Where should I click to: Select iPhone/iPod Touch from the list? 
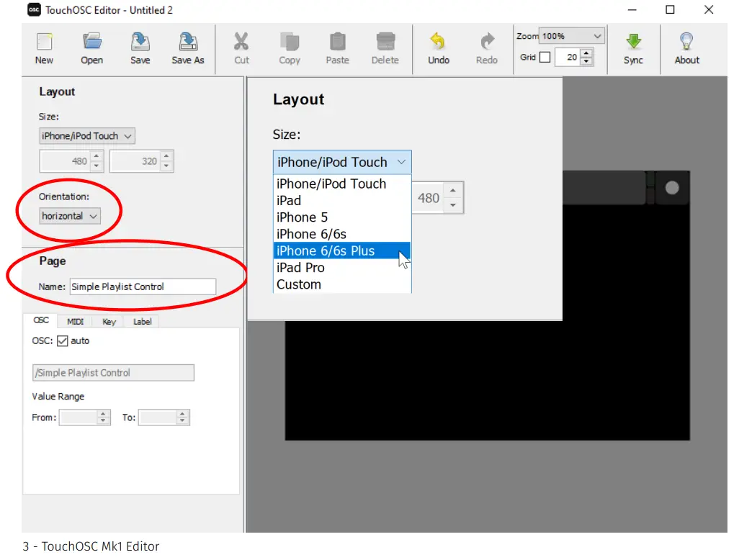point(342,184)
